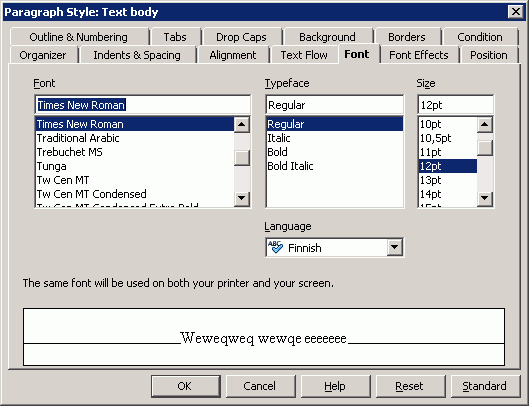Choose 10,5pt font size
Viewport: 529px width, 406px height.
click(x=448, y=138)
